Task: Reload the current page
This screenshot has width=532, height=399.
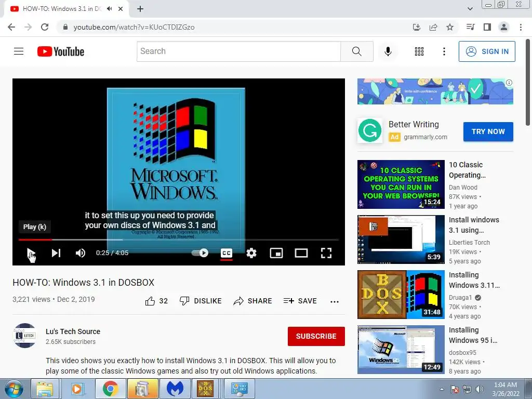Action: point(45,27)
